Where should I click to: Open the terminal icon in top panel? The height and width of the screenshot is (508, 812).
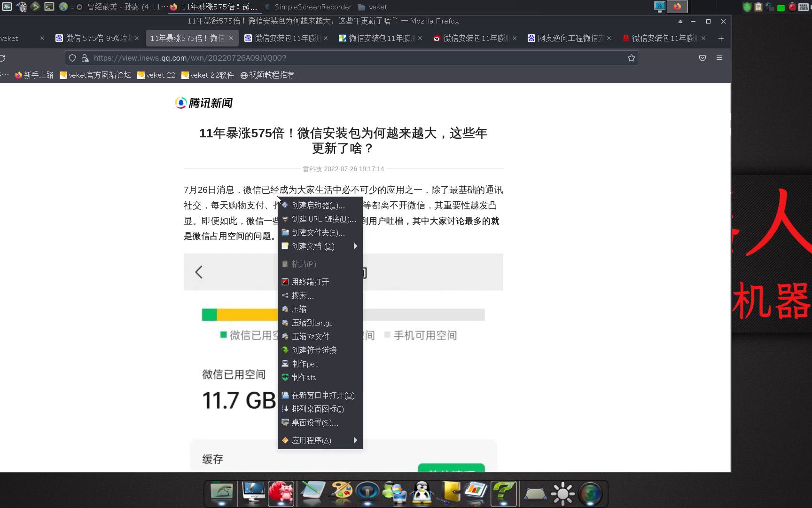49,7
